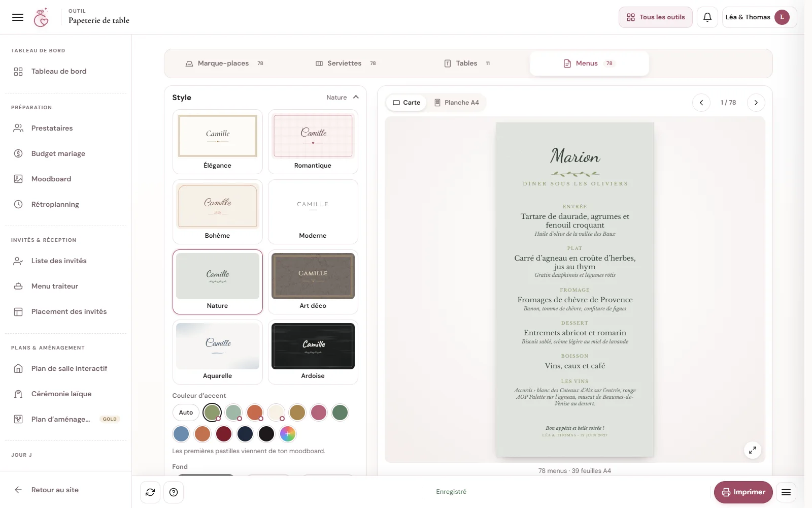812x508 pixels.
Task: Open Plan d'aménagement with the GOLD badge
Action: (66, 419)
